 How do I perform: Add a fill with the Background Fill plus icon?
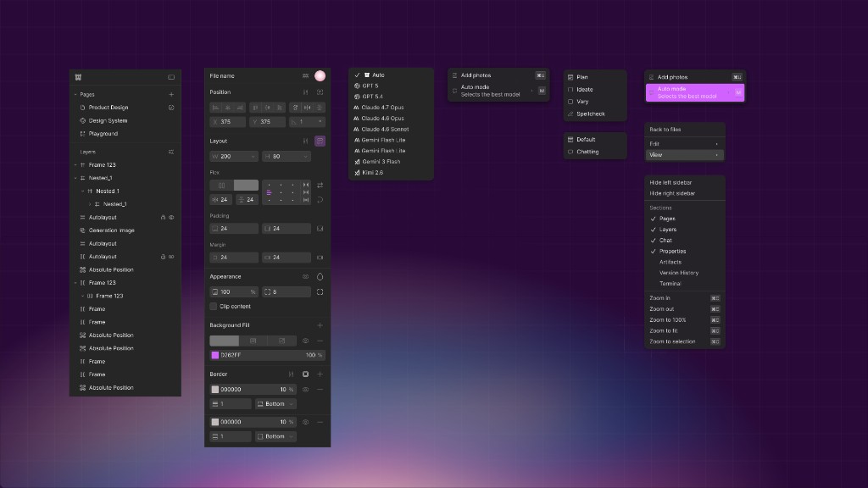[x=320, y=325]
